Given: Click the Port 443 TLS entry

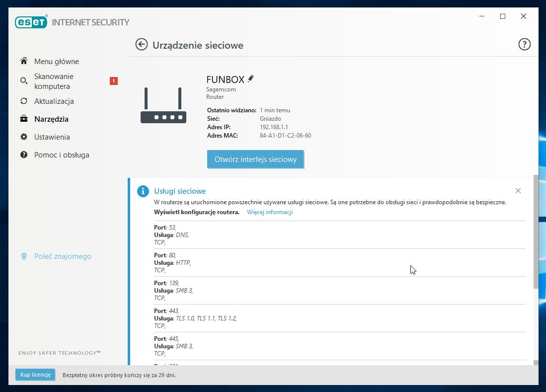Looking at the screenshot, I should click(339, 318).
